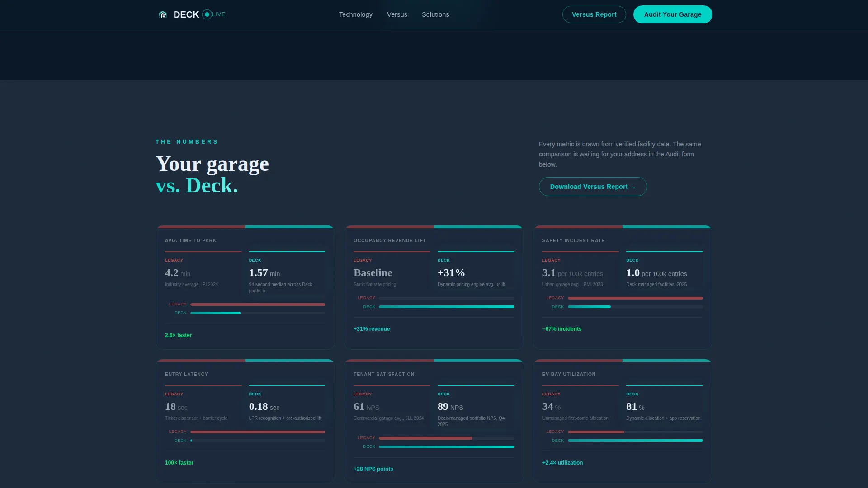Click the +31% revenue result

click(x=372, y=329)
